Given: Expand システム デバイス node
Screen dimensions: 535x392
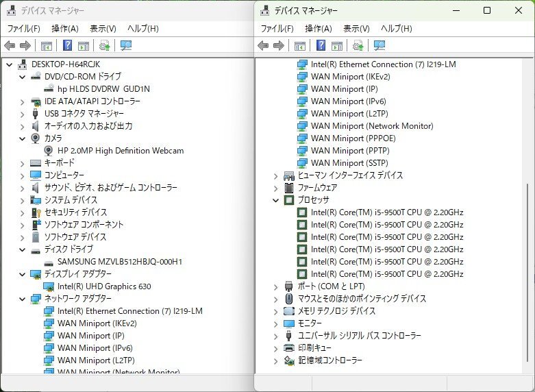Looking at the screenshot, I should click(22, 200).
